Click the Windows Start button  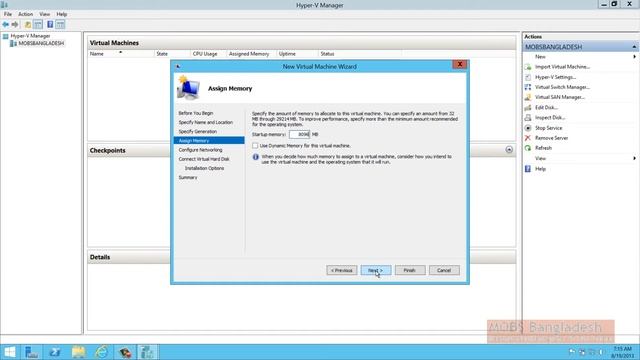pyautogui.click(x=10, y=352)
